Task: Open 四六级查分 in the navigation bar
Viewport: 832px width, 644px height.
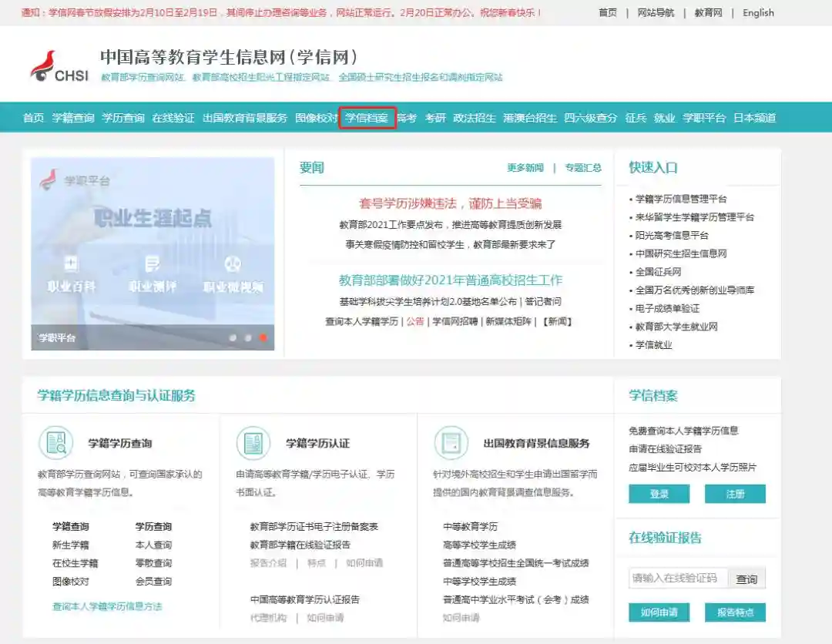Action: [590, 118]
